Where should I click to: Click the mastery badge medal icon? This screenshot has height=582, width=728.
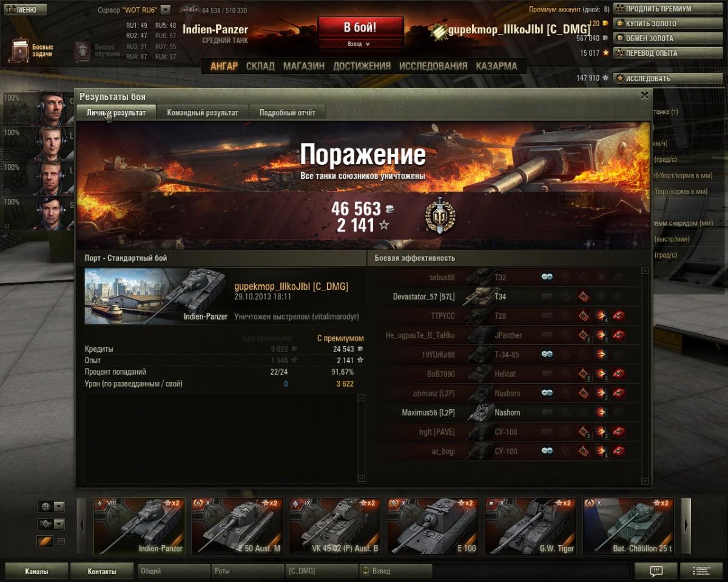click(x=440, y=216)
